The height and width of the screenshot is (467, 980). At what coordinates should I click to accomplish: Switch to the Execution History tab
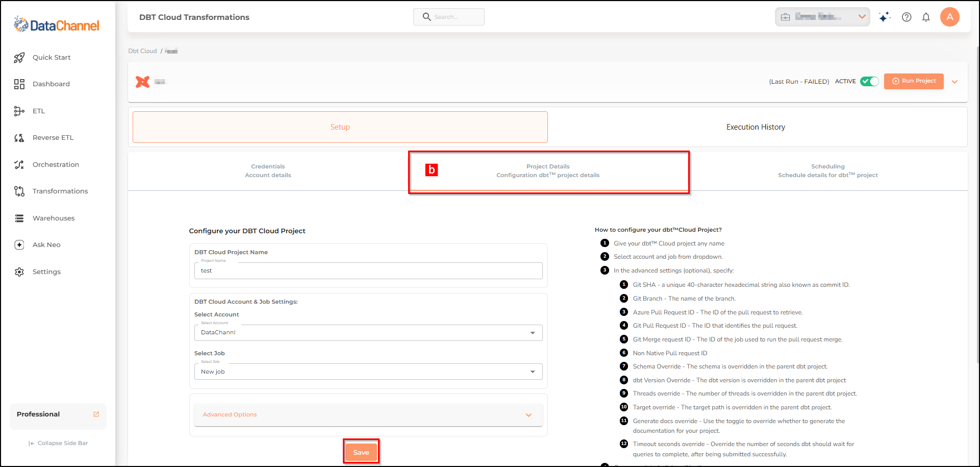click(x=756, y=127)
